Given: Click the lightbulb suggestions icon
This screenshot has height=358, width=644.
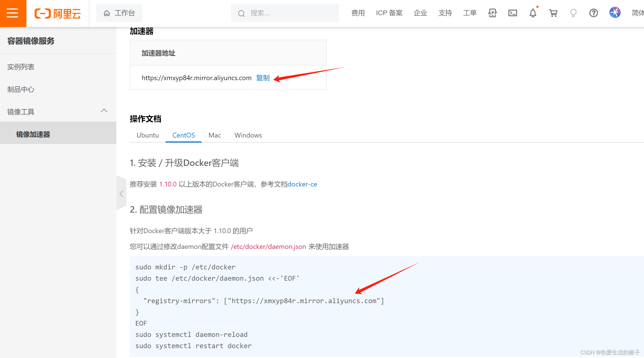Looking at the screenshot, I should pyautogui.click(x=573, y=13).
